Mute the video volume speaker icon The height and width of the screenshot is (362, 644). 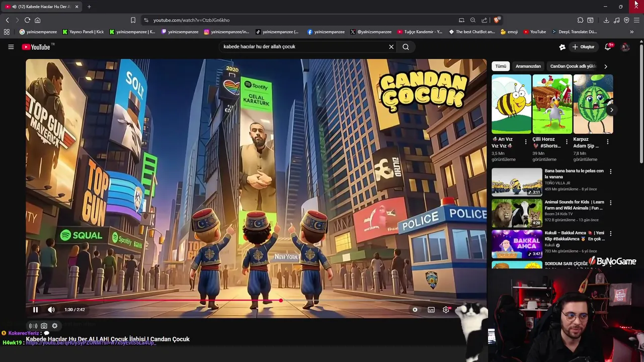click(51, 310)
